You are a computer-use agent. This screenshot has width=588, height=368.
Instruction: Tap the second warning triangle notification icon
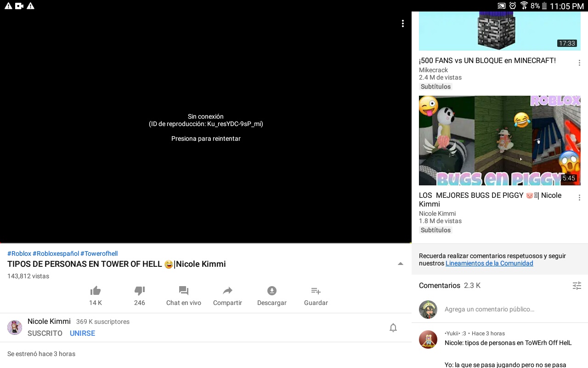point(31,6)
